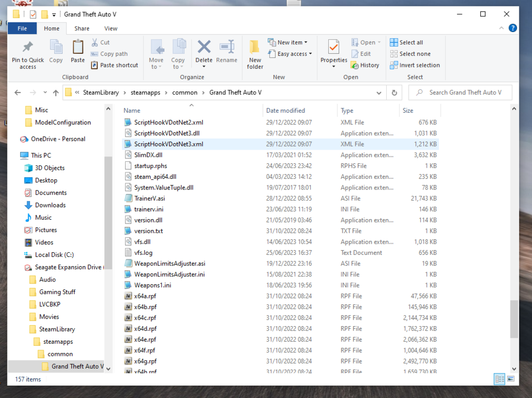Viewport: 532px width, 398px height.
Task: Navigate to steamapps via the breadcrumb
Action: click(145, 92)
